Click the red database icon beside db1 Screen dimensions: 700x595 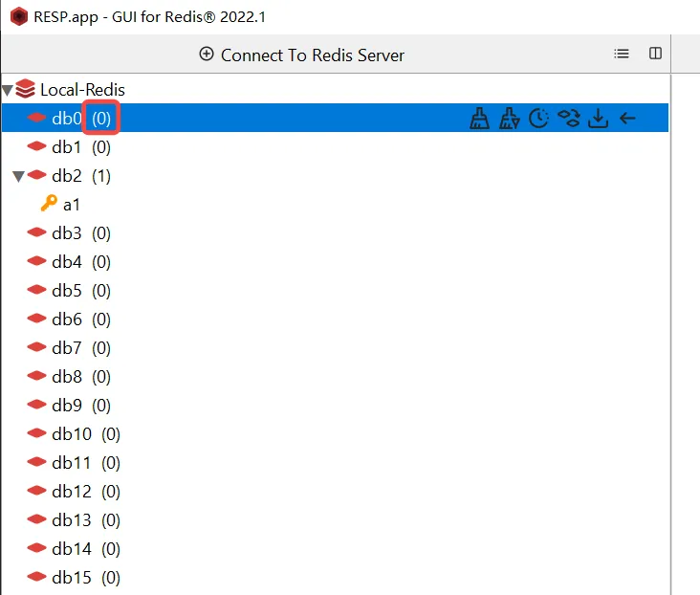pyautogui.click(x=36, y=146)
